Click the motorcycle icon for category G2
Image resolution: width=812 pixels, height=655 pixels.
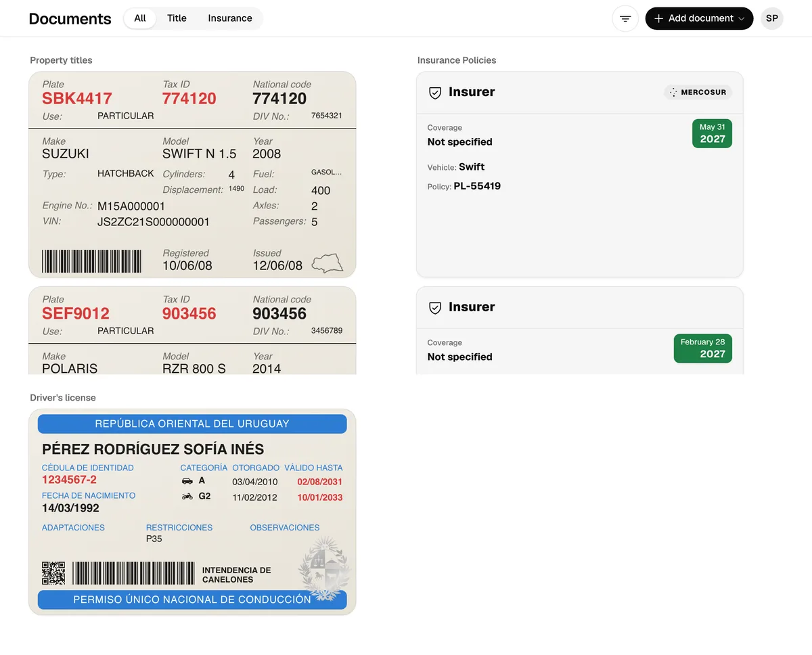(x=187, y=497)
